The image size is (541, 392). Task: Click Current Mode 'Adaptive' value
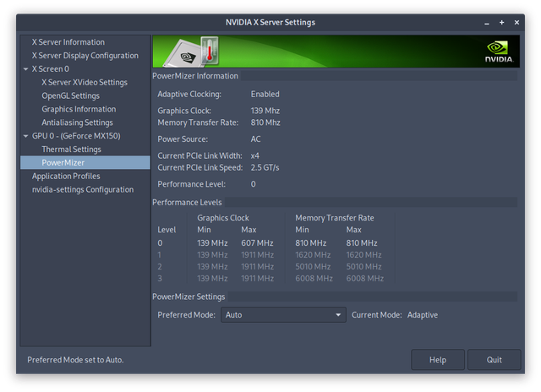[x=423, y=315]
